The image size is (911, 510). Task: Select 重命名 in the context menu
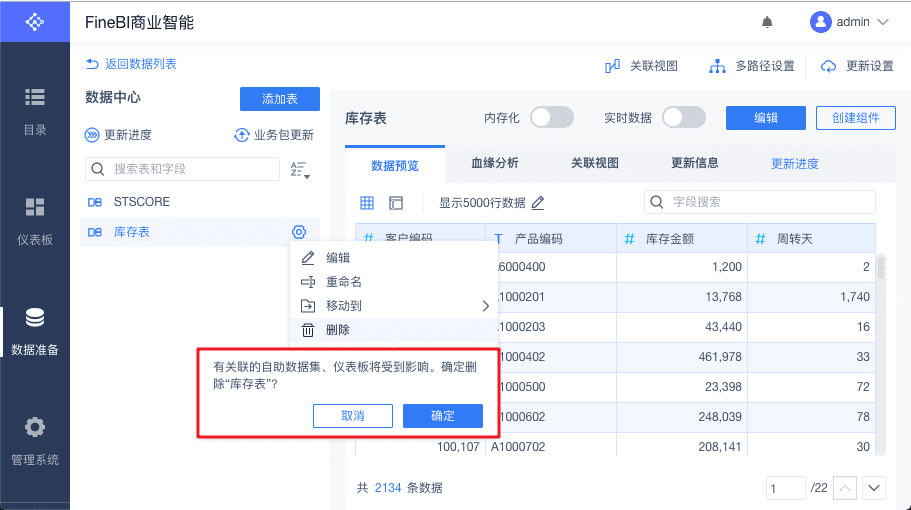tap(343, 282)
